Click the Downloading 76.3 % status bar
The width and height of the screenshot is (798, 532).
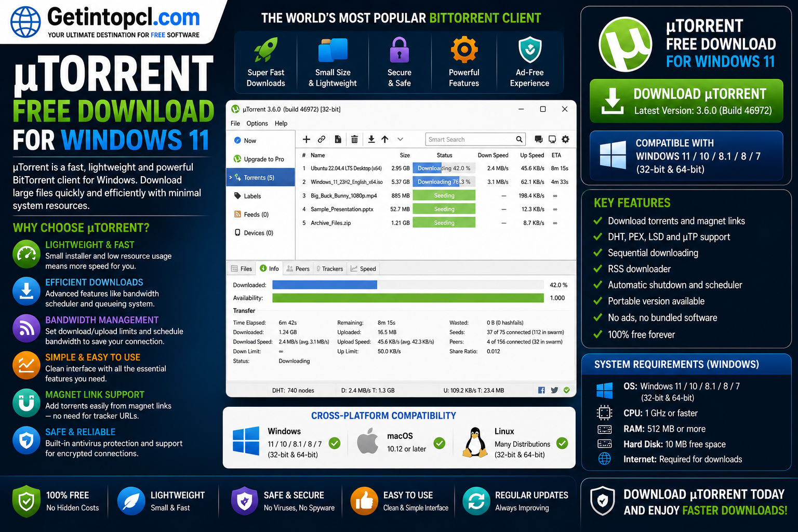point(444,182)
